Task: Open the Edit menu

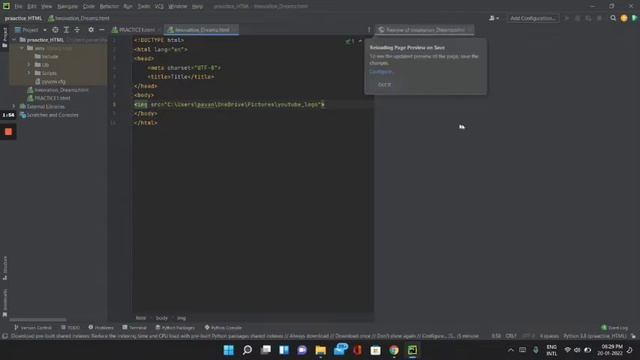Action: pos(32,7)
